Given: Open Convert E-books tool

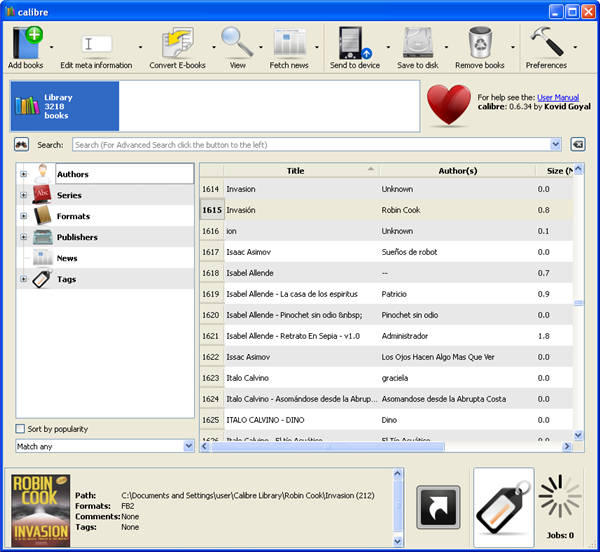Looking at the screenshot, I should point(176,44).
